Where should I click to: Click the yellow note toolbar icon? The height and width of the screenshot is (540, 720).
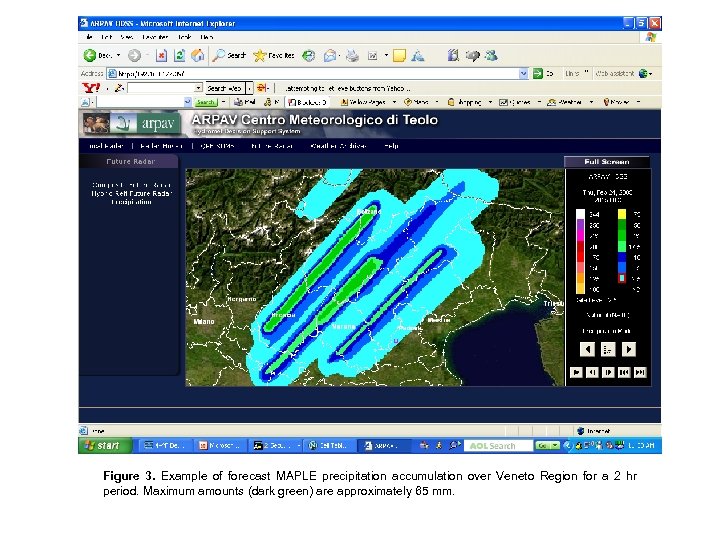click(399, 56)
